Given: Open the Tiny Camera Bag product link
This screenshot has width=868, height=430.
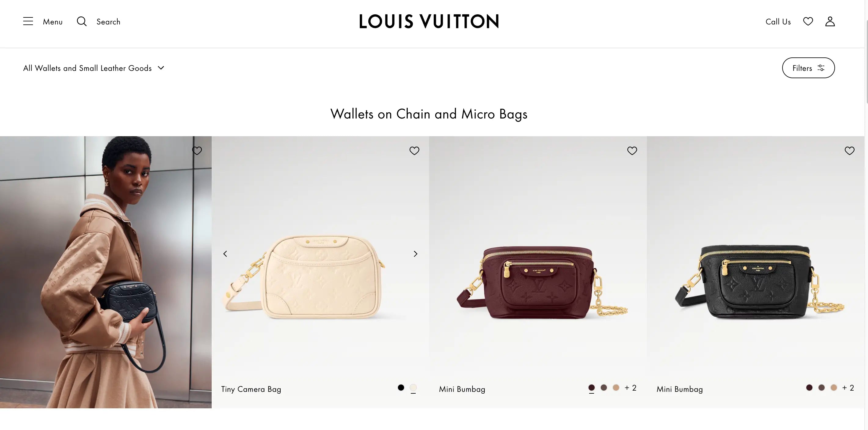Looking at the screenshot, I should click(251, 389).
